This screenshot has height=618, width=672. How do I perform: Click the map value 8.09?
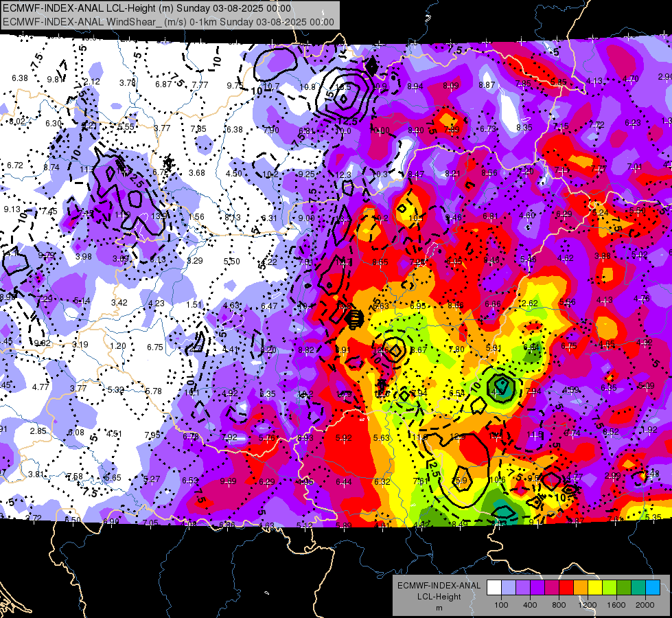[x=451, y=85]
